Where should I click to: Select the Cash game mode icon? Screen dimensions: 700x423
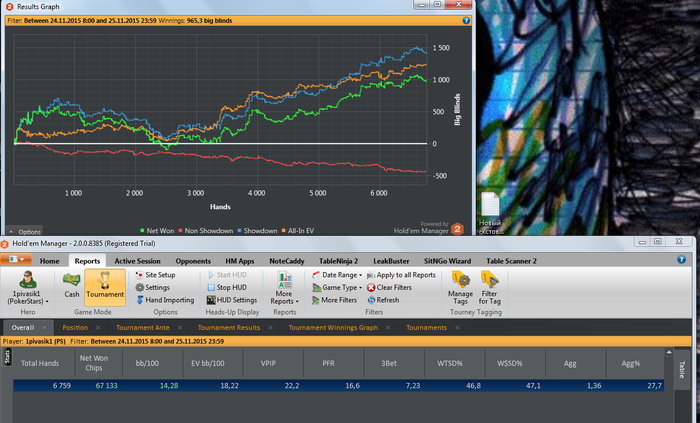(71, 286)
